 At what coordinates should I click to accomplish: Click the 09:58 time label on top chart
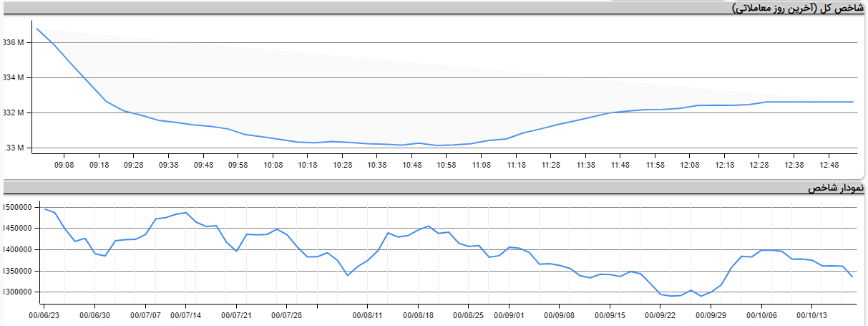(x=238, y=165)
